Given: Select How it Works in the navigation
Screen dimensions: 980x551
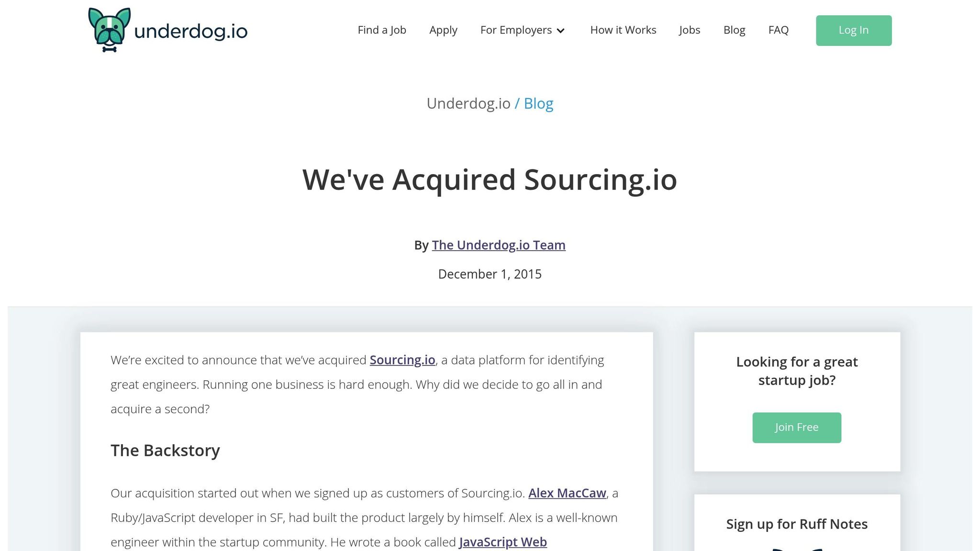Looking at the screenshot, I should coord(623,30).
